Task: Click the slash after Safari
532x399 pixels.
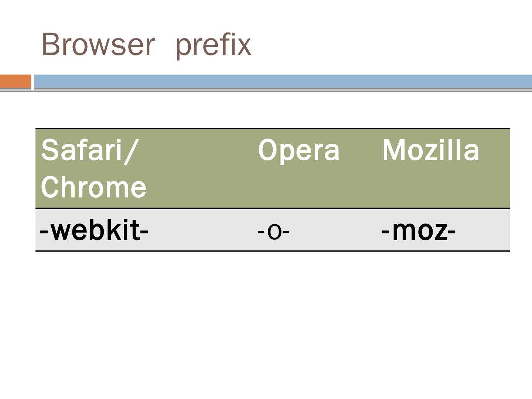Action: coord(131,151)
